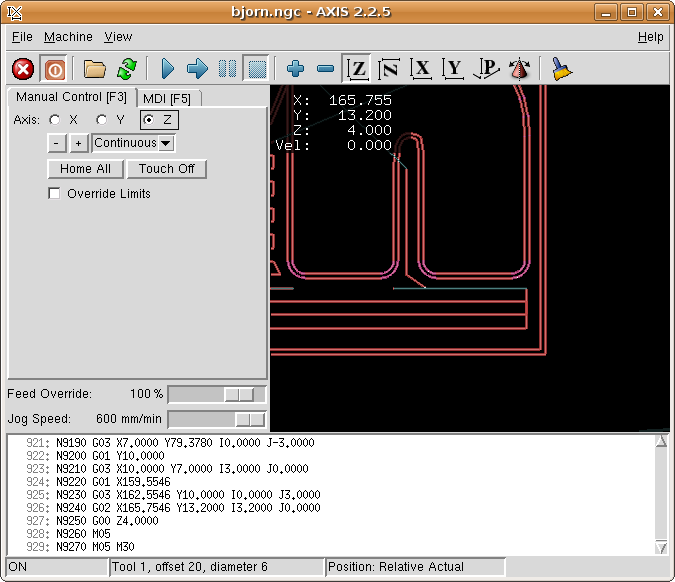Switch to rotated Z view

pyautogui.click(x=389, y=69)
